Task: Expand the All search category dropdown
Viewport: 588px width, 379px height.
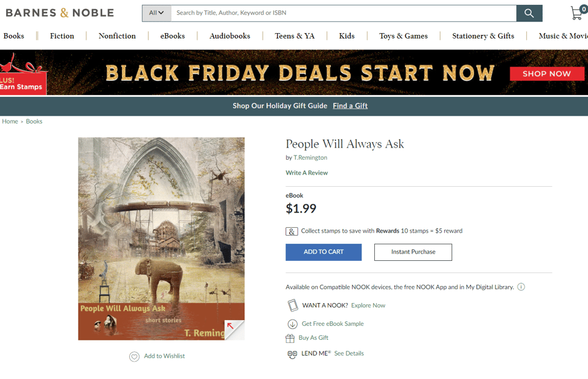Action: tap(156, 13)
